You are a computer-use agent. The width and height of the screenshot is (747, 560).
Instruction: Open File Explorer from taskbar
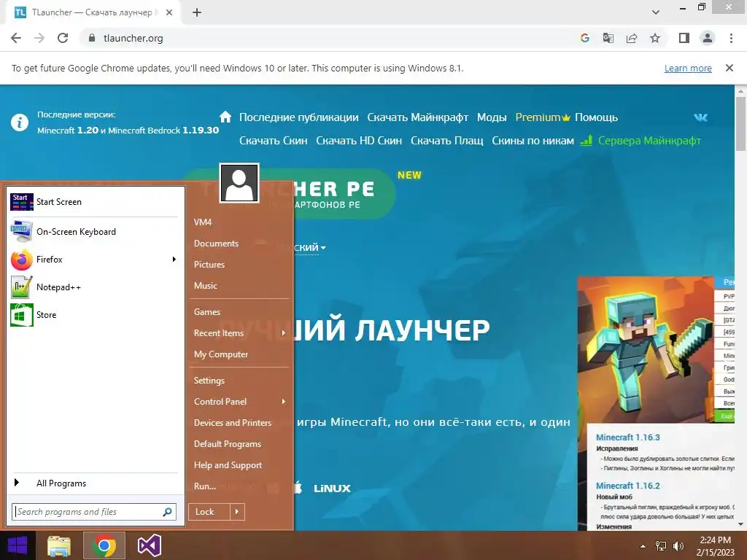(x=59, y=545)
